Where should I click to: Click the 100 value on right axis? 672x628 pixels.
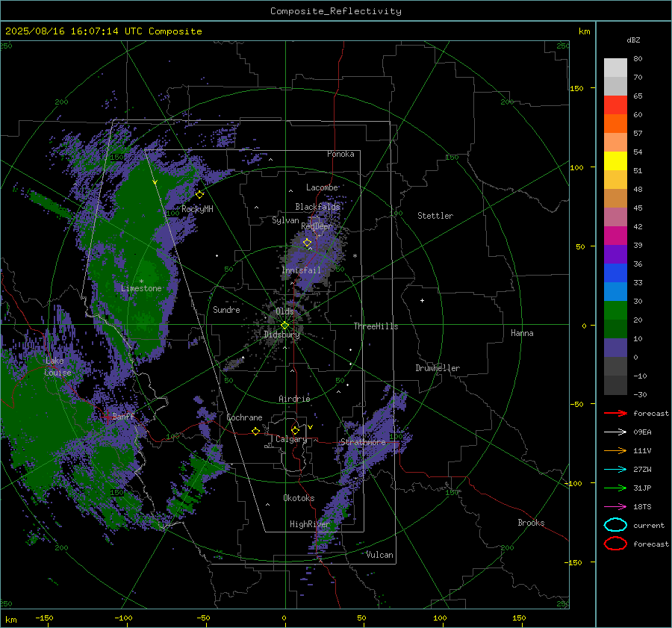(x=576, y=167)
